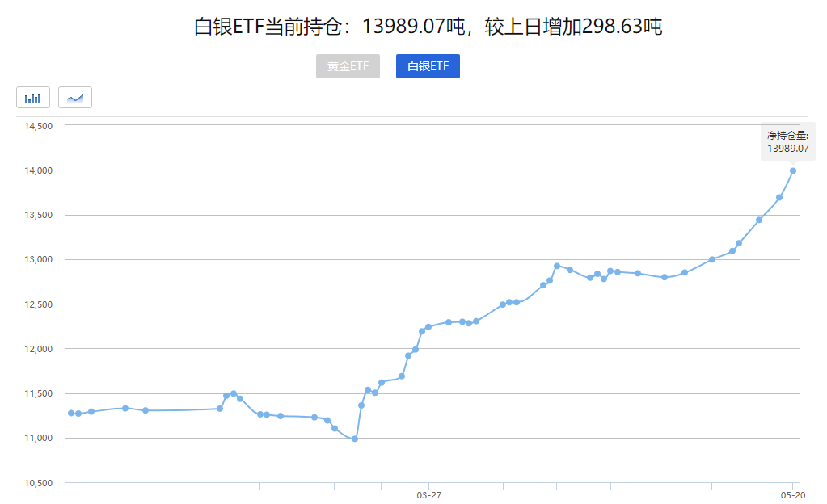The width and height of the screenshot is (827, 504).
Task: Click the 10,500 y-axis label
Action: (x=38, y=483)
